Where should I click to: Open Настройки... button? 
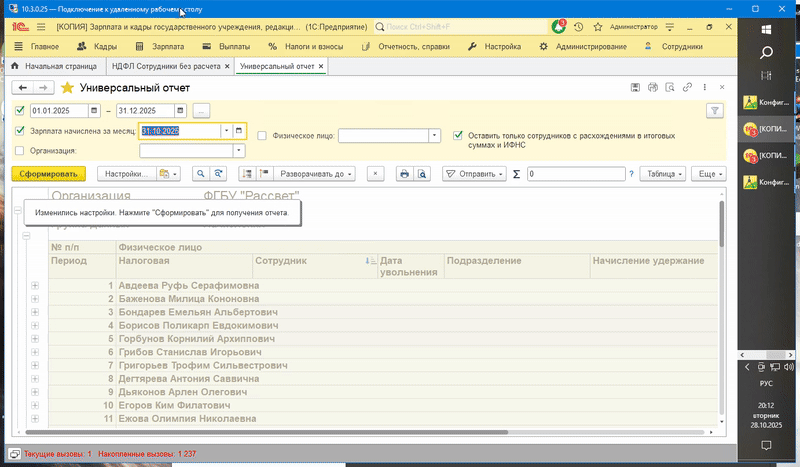[x=126, y=174]
